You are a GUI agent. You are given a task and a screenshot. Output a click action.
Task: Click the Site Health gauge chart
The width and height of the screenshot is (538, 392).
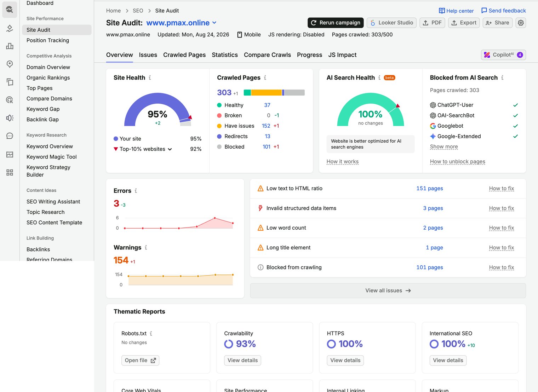click(158, 109)
